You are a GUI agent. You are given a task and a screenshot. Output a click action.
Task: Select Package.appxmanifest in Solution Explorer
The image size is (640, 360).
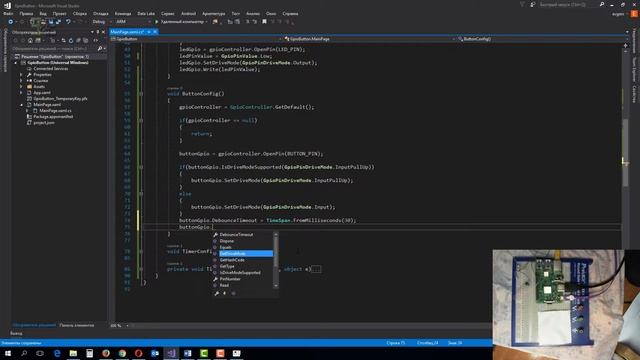pos(53,117)
